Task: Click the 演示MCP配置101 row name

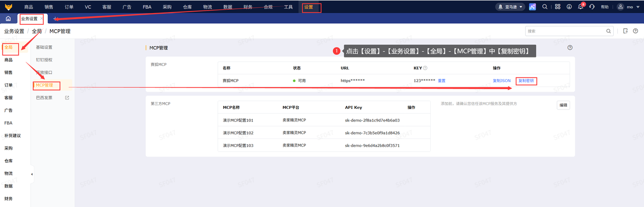Action: [x=238, y=120]
